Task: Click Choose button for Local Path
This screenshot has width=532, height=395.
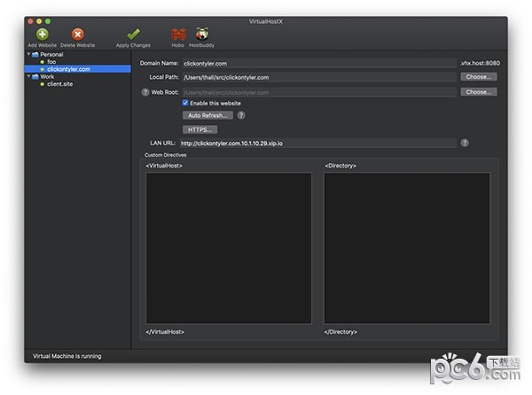Action: (x=479, y=77)
